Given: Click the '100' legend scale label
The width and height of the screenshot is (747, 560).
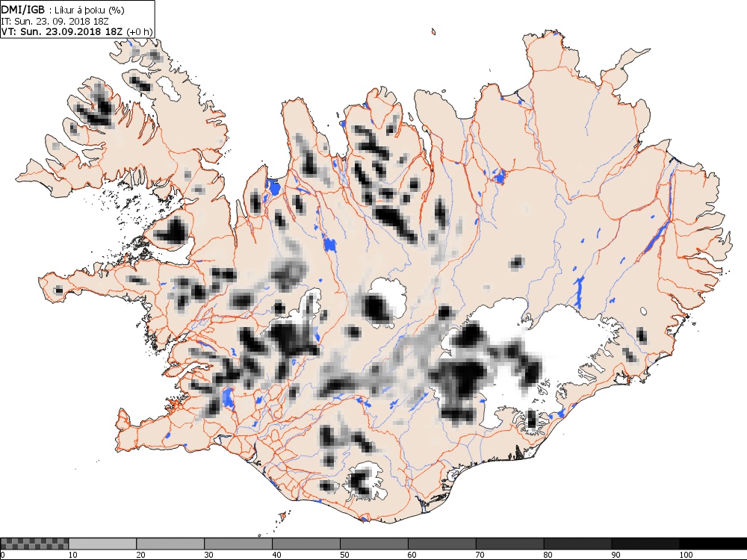Looking at the screenshot, I should tap(686, 555).
